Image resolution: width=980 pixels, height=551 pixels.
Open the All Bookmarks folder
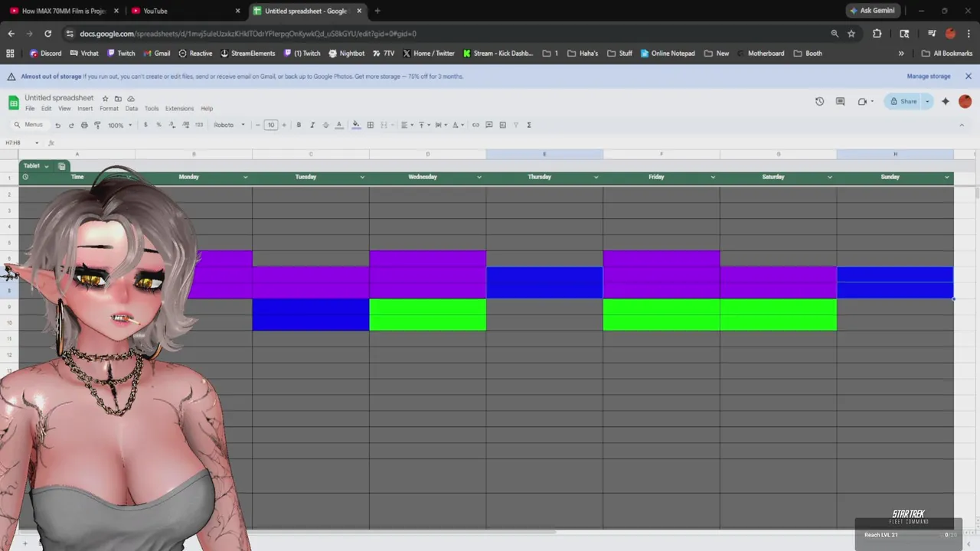tap(946, 54)
